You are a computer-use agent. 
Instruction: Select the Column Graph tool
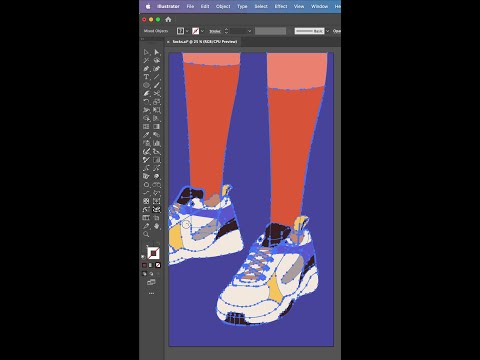[157, 143]
